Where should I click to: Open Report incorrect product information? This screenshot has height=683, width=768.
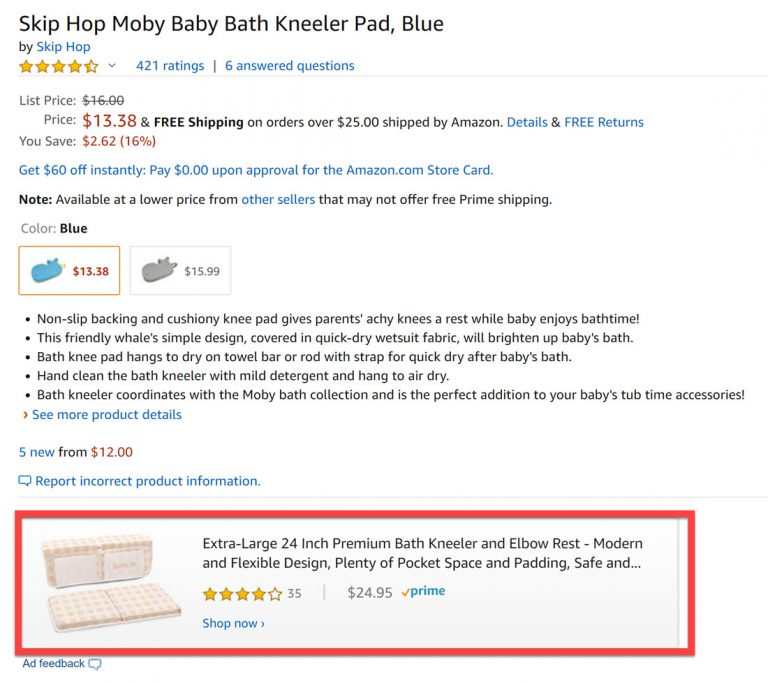(x=147, y=481)
